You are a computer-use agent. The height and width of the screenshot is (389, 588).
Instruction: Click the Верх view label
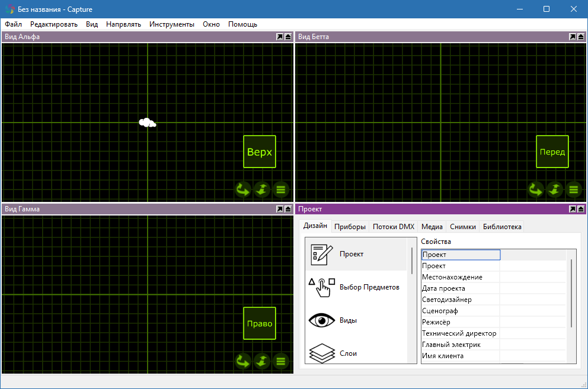pyautogui.click(x=259, y=151)
